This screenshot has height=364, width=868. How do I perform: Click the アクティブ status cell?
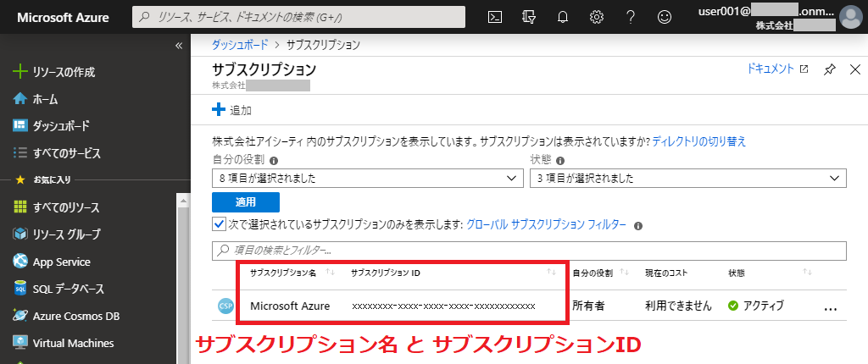click(x=756, y=306)
